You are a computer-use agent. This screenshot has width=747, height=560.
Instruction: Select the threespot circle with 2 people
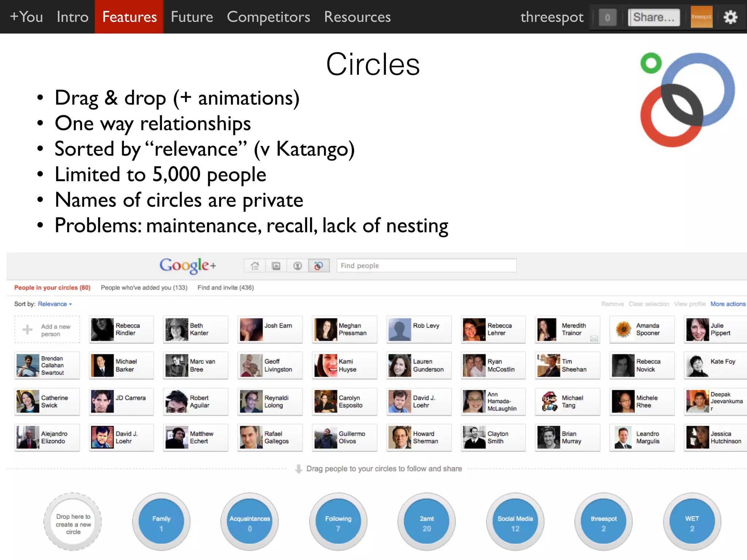pos(604,522)
